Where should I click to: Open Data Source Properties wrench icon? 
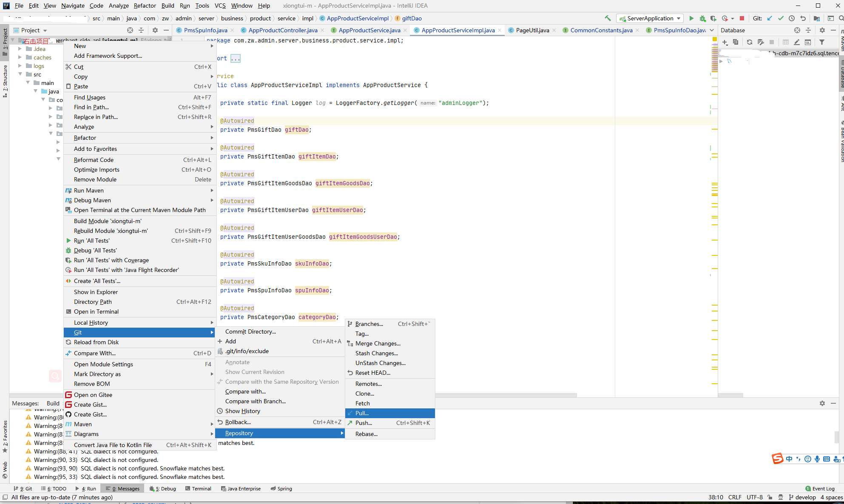761,42
